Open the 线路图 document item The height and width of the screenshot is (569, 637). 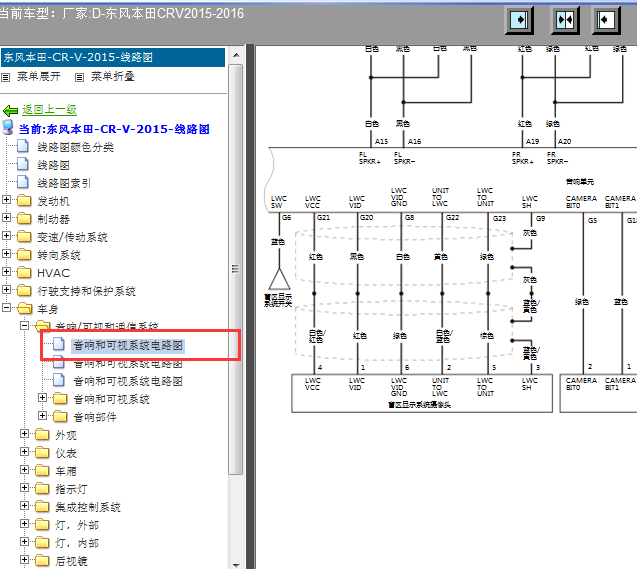pyautogui.click(x=53, y=165)
